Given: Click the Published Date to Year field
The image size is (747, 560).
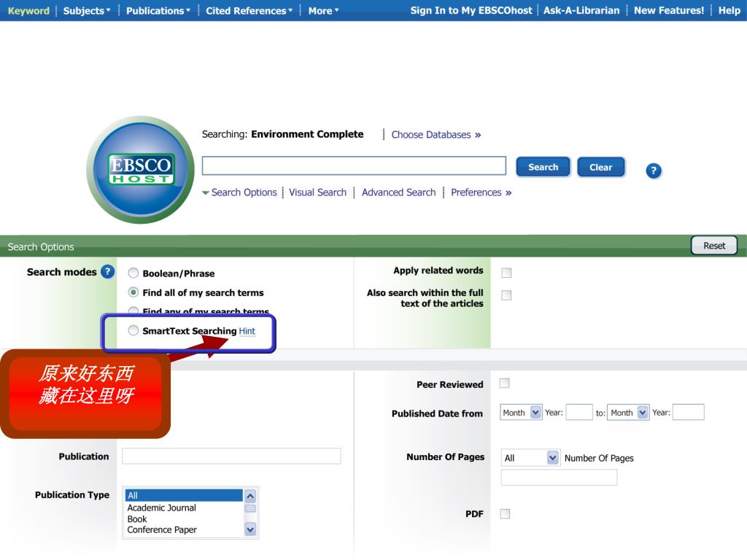Looking at the screenshot, I should pos(689,413).
